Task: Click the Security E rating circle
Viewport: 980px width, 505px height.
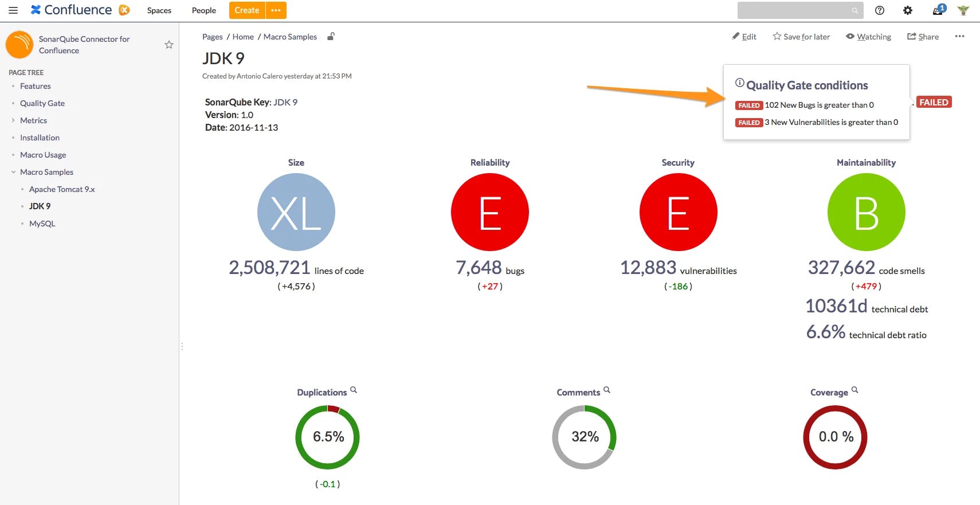Action: (x=679, y=212)
